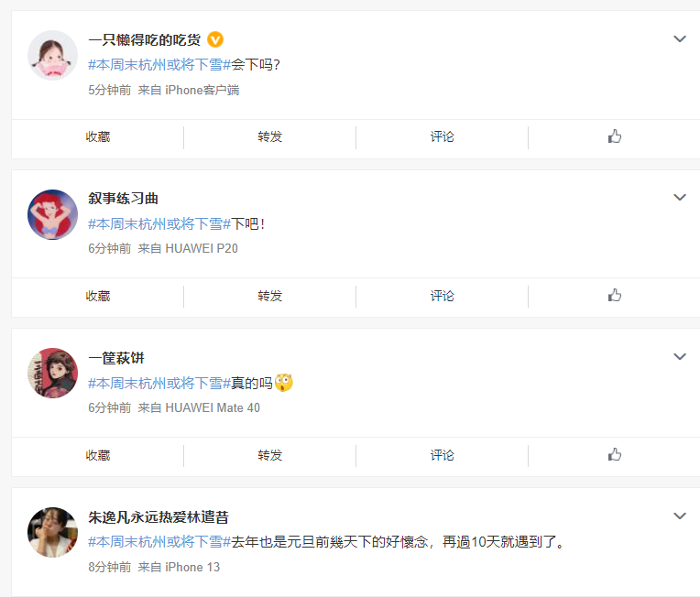Open 叙事练习曲's mermaid avatar
Image resolution: width=700 pixels, height=597 pixels.
point(52,214)
